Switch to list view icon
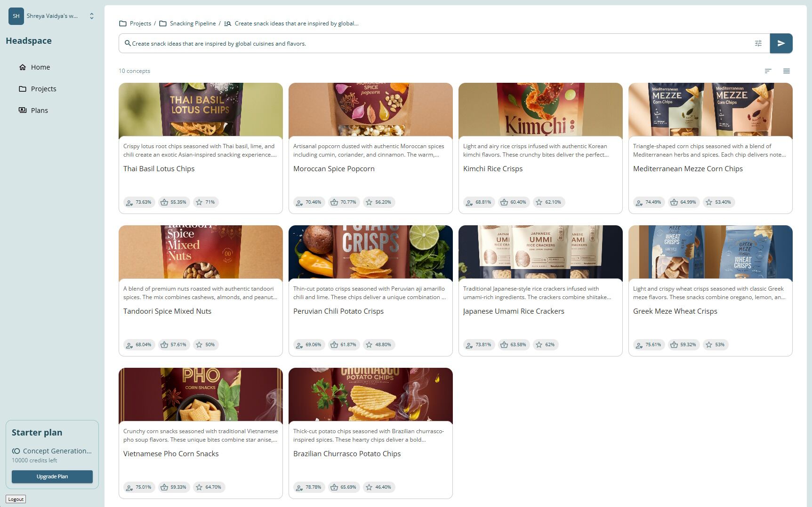 [786, 71]
